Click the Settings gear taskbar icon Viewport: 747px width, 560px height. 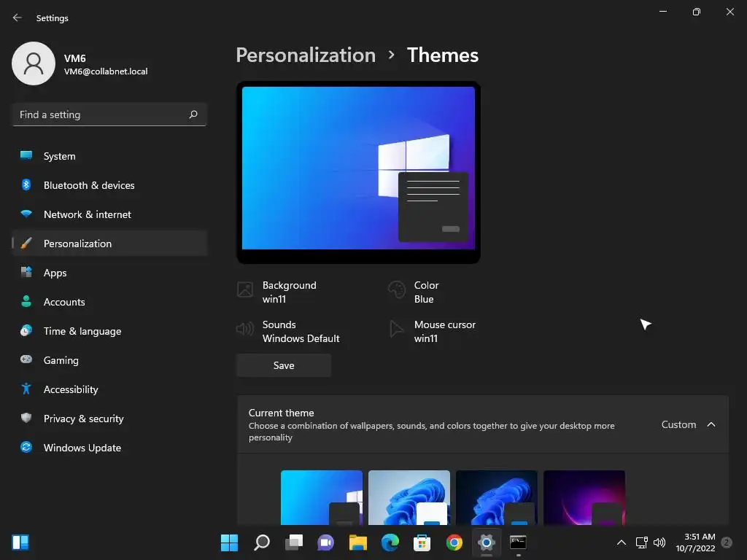pos(487,542)
